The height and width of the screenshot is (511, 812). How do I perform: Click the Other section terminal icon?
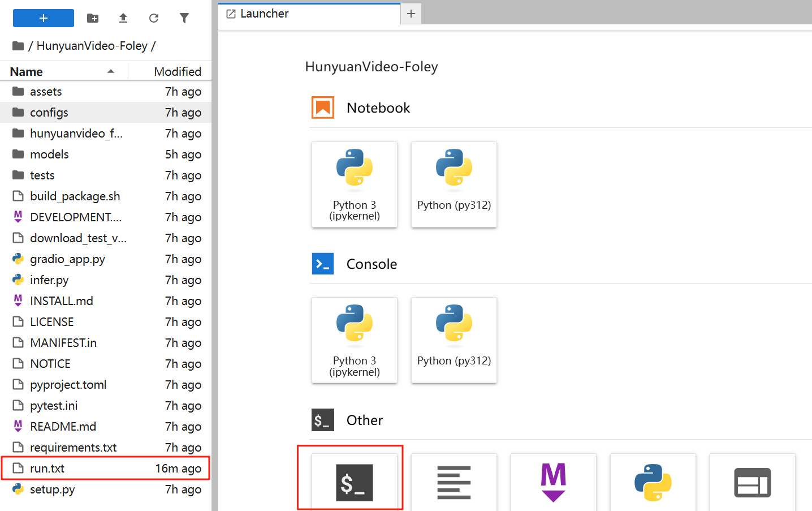pos(323,420)
